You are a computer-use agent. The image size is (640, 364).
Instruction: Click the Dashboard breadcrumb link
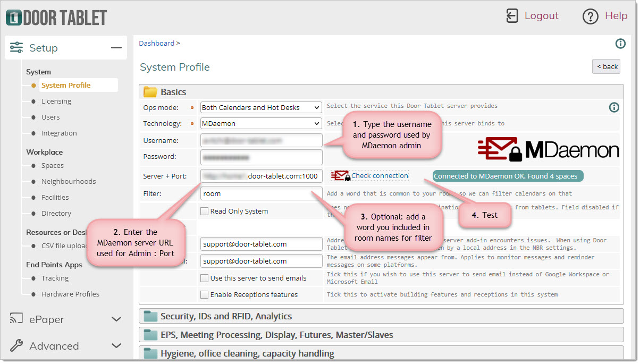tap(157, 43)
